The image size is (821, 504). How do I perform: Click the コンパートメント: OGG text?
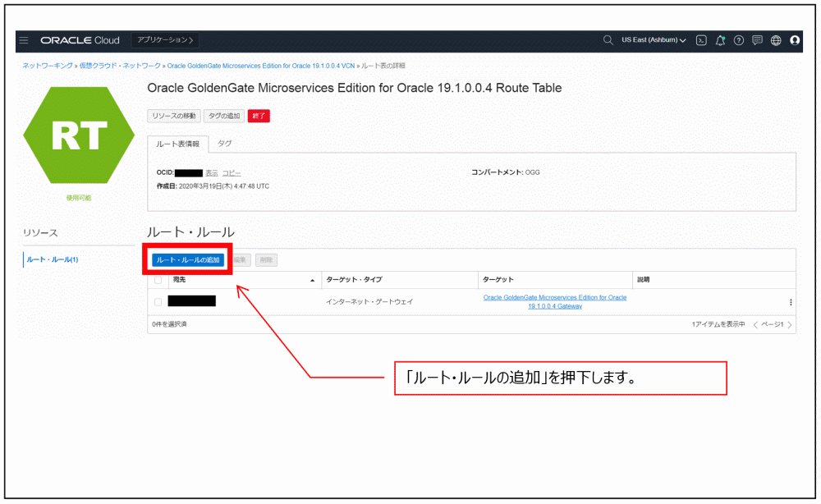click(505, 172)
